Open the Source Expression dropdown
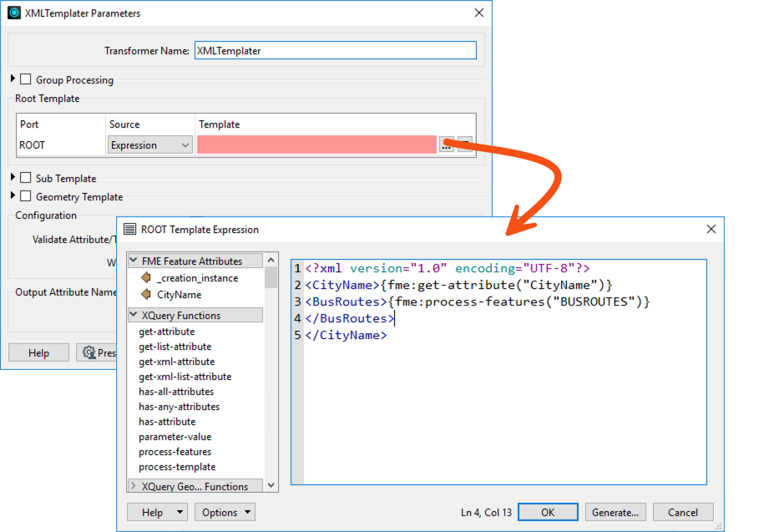This screenshot has height=532, width=759. coord(149,144)
